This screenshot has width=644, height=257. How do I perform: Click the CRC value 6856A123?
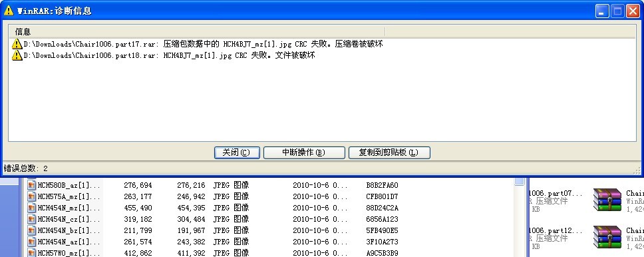(382, 219)
